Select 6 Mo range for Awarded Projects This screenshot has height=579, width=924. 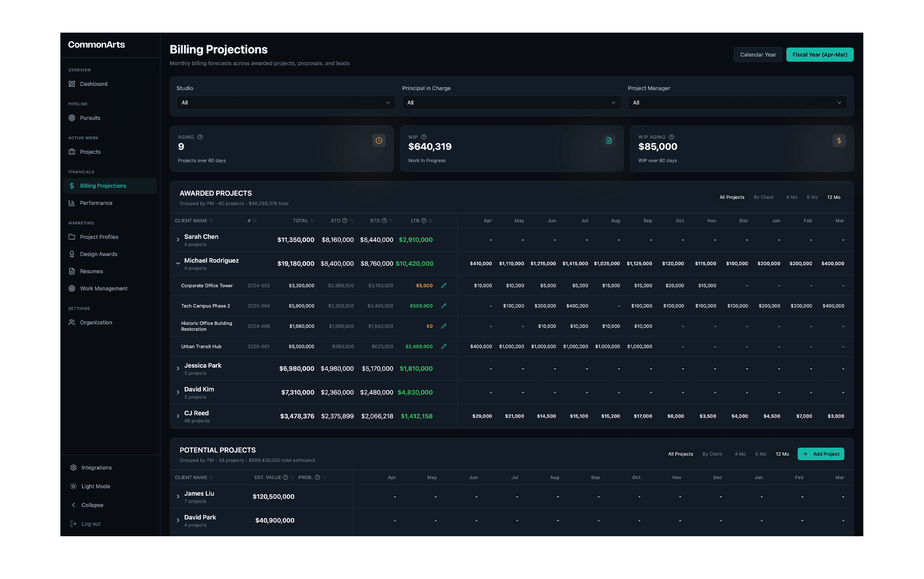coord(812,197)
